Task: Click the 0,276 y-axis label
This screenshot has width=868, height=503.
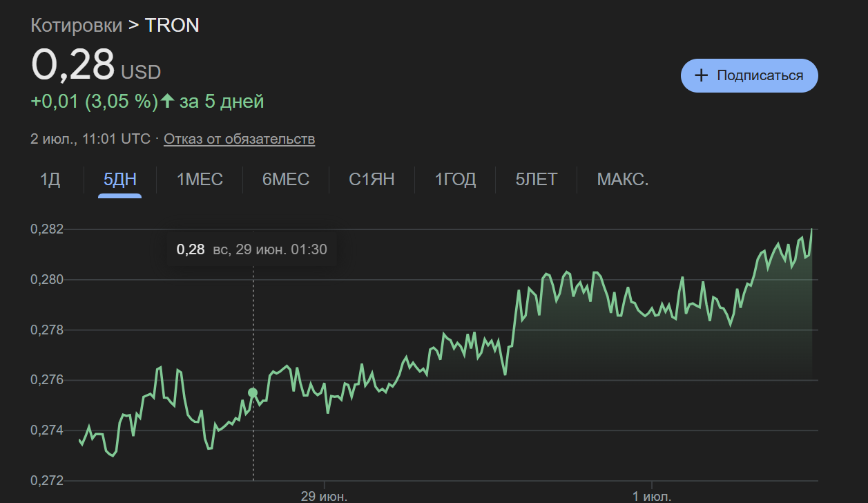Action: click(47, 380)
